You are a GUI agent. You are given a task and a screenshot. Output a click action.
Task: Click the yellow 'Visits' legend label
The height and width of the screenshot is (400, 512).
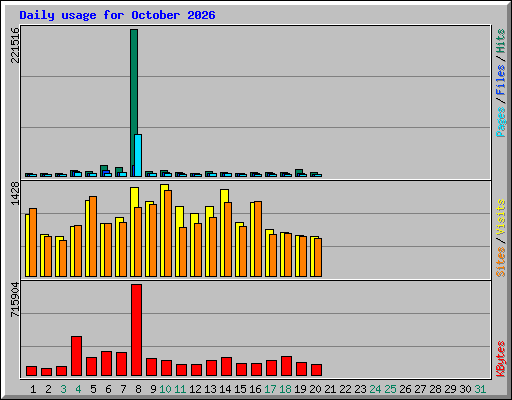click(x=501, y=217)
